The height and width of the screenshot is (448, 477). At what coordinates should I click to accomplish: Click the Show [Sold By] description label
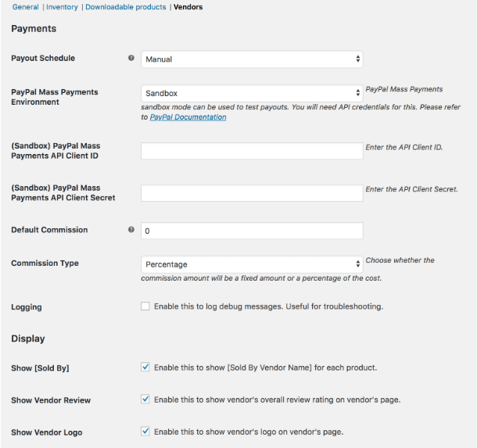(x=266, y=367)
